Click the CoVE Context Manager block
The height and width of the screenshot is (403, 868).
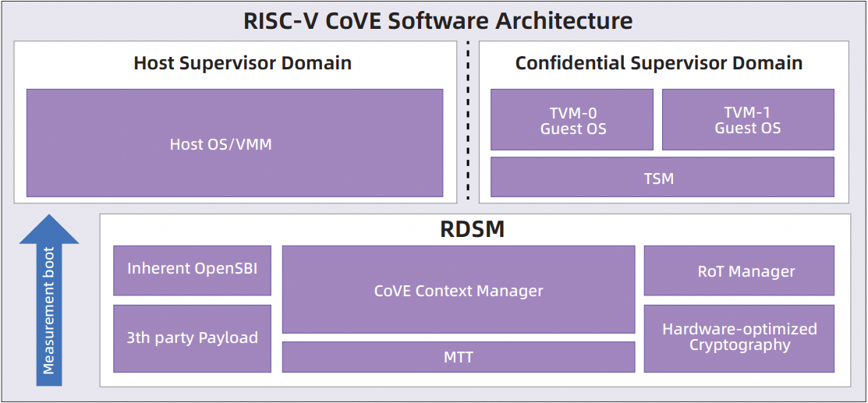tap(459, 289)
